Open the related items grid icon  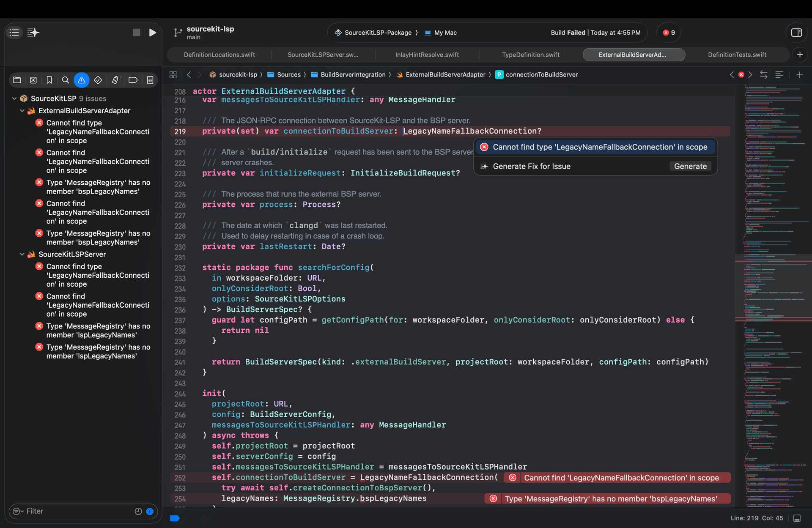[x=173, y=74]
